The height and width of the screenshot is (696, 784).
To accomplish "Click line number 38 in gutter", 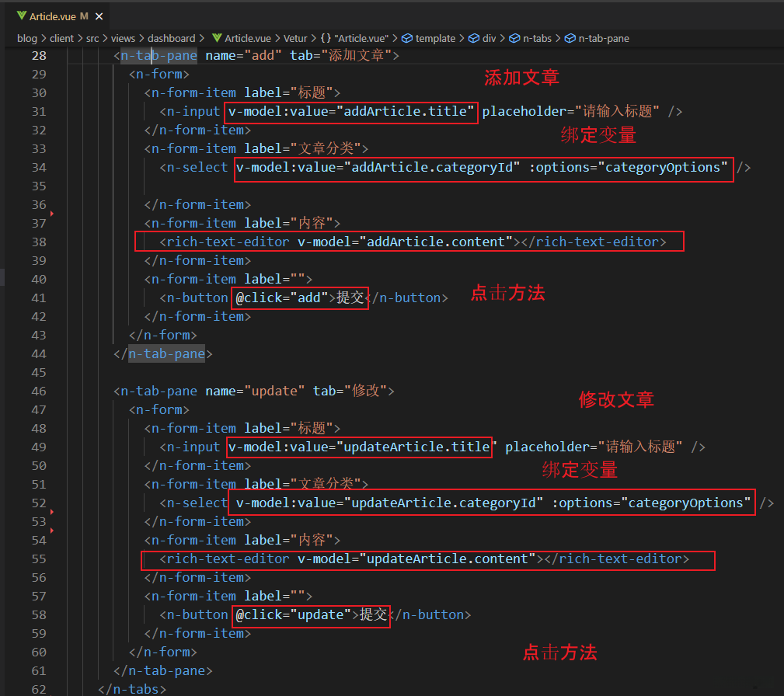I will pyautogui.click(x=39, y=242).
